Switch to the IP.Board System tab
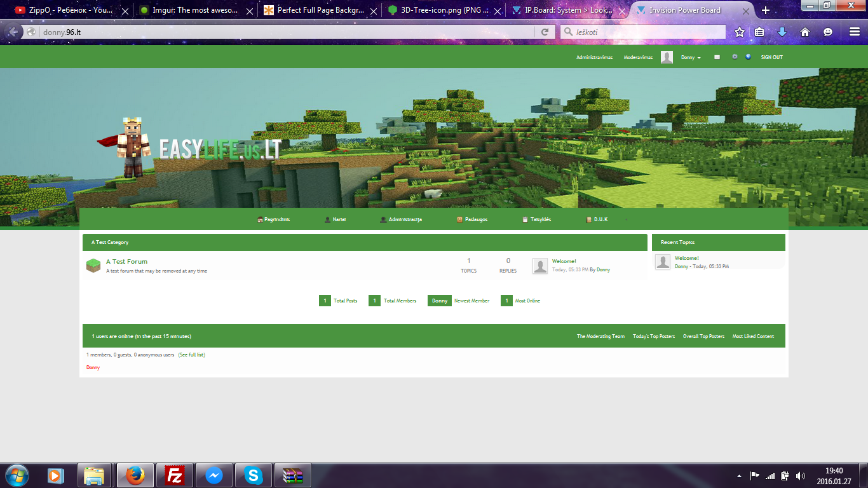The width and height of the screenshot is (868, 488). [x=568, y=10]
